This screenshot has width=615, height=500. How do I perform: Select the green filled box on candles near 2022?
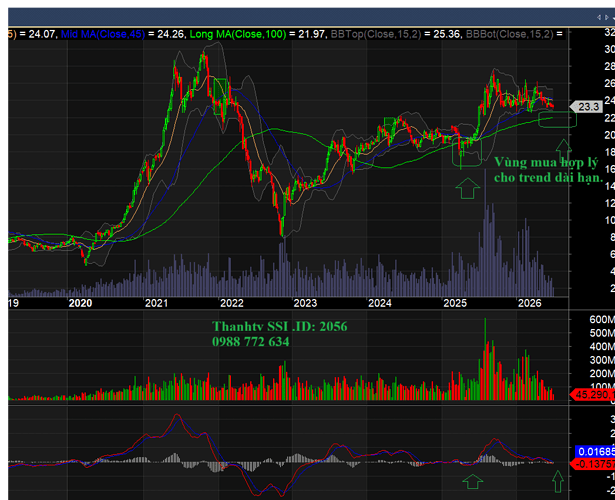[x=220, y=96]
